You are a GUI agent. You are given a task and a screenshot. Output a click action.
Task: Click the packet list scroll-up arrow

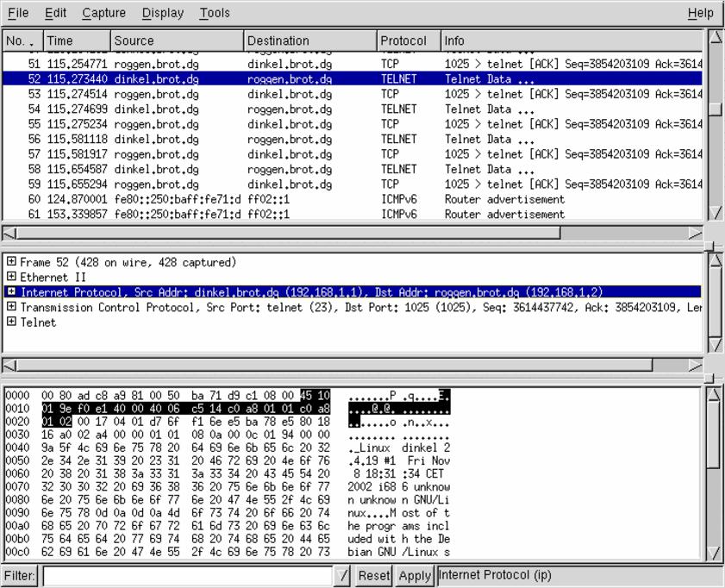coord(715,38)
